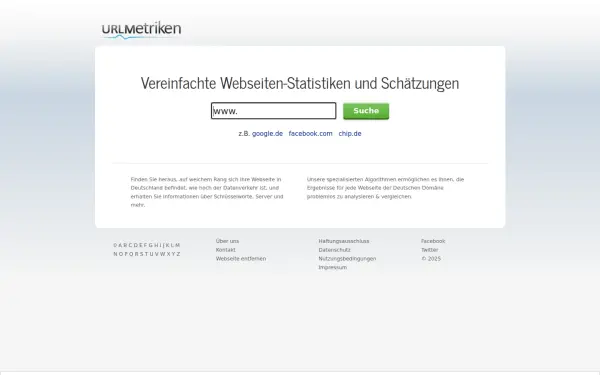Click the green Suche button
Screen dimensions: 600x375
[366, 111]
